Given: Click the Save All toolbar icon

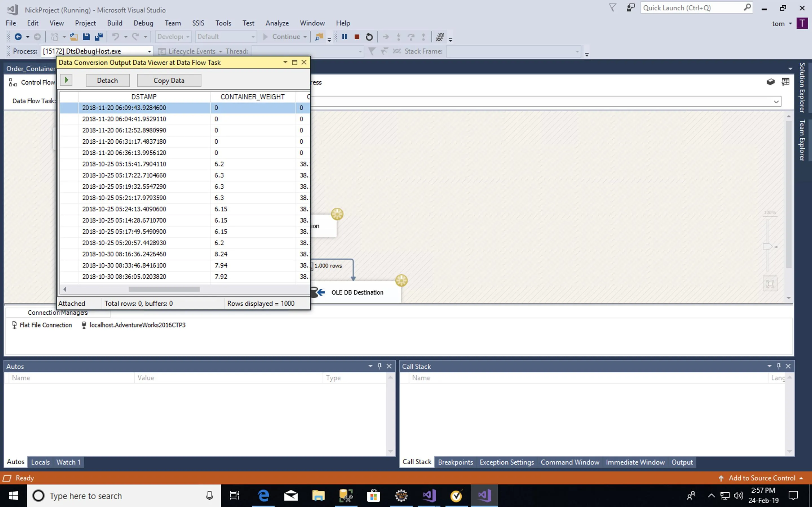Looking at the screenshot, I should coord(99,37).
